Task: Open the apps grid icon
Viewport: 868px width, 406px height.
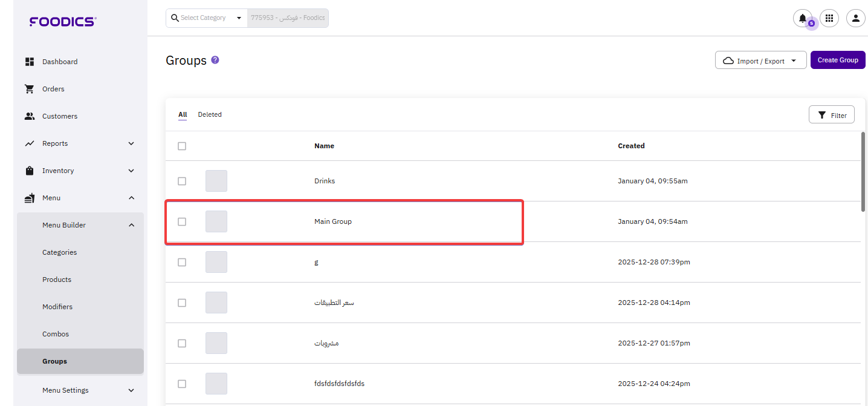Action: [x=829, y=18]
